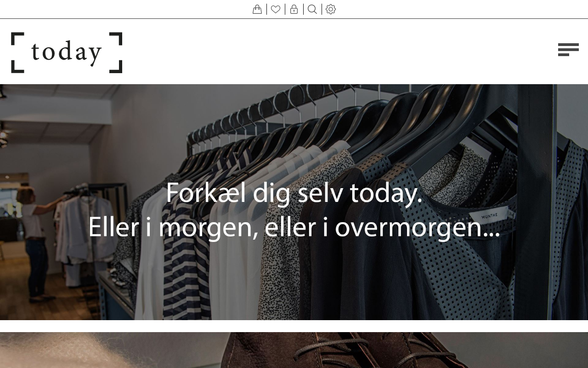Click the magnifying glass search icon
The height and width of the screenshot is (368, 588).
point(312,9)
